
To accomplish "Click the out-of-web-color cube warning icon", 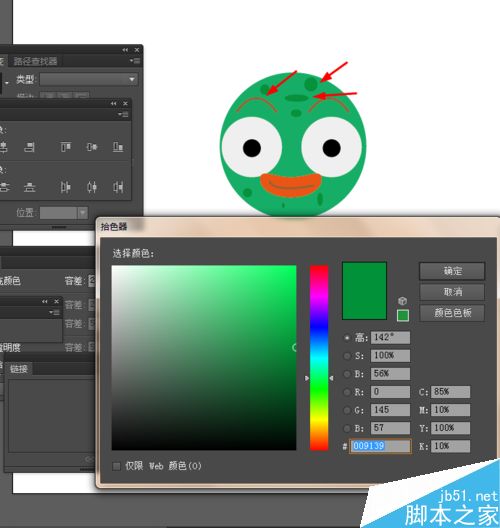I will (402, 301).
